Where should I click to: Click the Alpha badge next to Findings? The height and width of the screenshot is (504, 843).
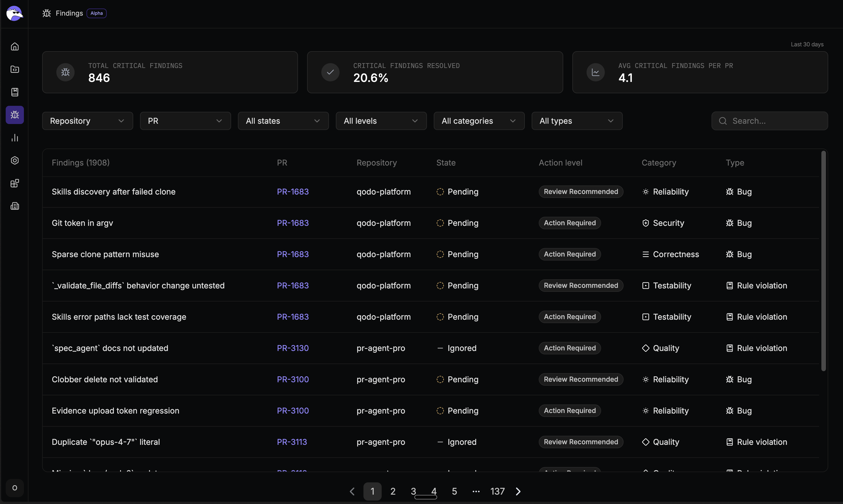tap(96, 13)
